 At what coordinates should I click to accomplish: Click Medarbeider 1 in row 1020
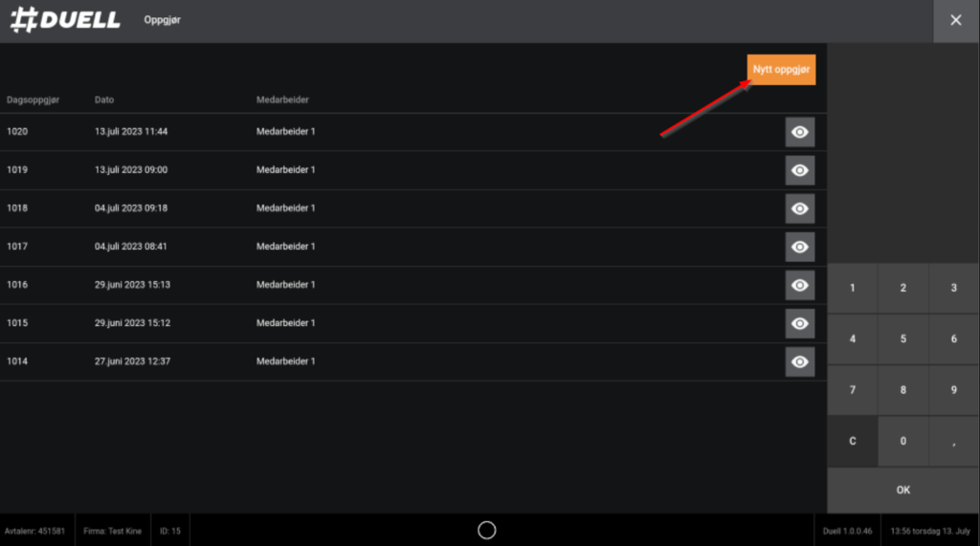point(285,132)
